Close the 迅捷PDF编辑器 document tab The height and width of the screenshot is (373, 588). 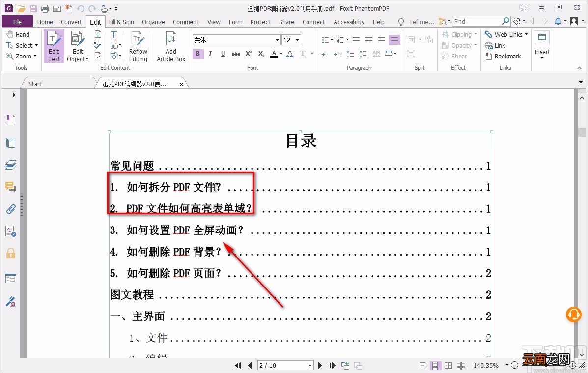pyautogui.click(x=181, y=84)
